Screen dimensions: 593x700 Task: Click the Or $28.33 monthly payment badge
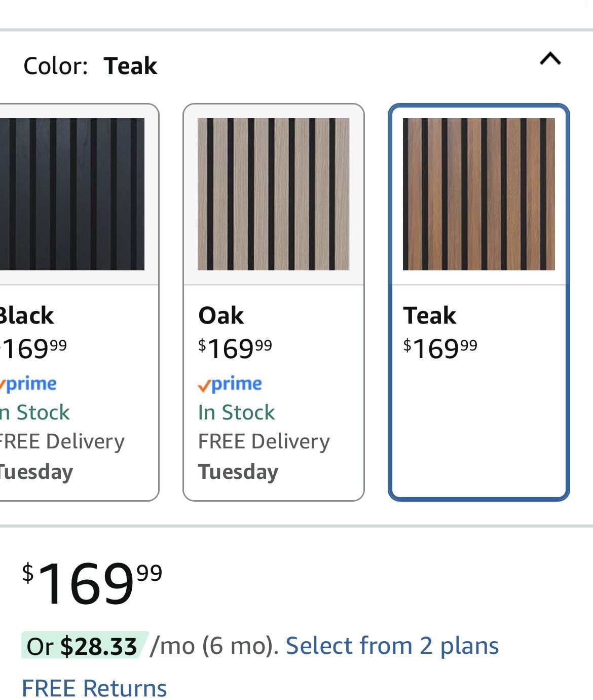pyautogui.click(x=83, y=646)
